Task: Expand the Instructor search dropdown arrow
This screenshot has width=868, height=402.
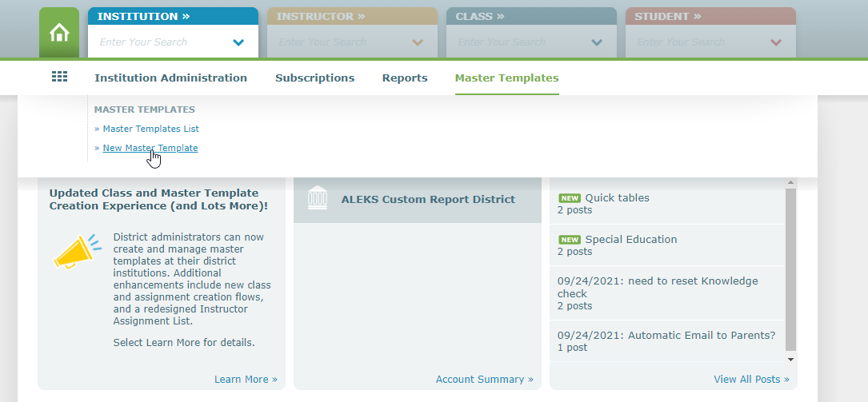Action: pyautogui.click(x=417, y=42)
